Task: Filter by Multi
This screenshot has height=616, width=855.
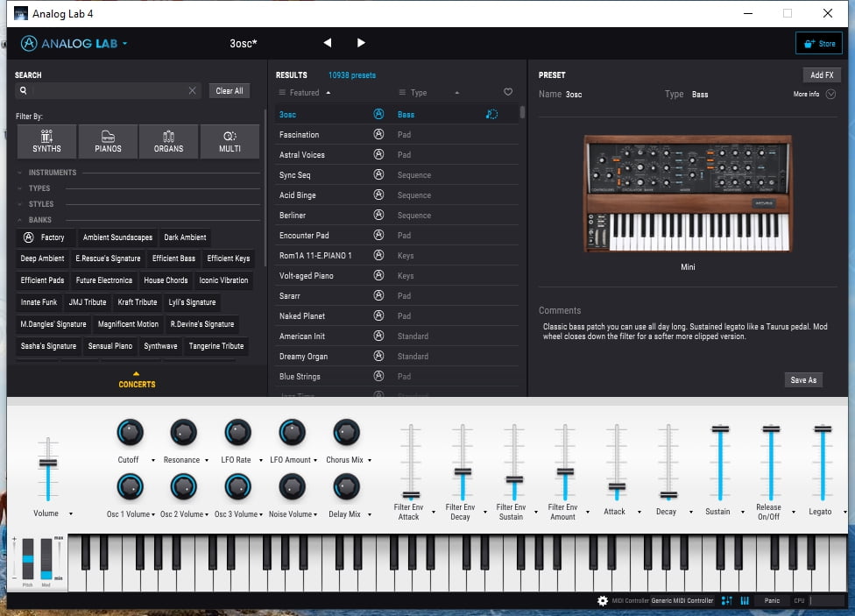Action: pyautogui.click(x=230, y=141)
